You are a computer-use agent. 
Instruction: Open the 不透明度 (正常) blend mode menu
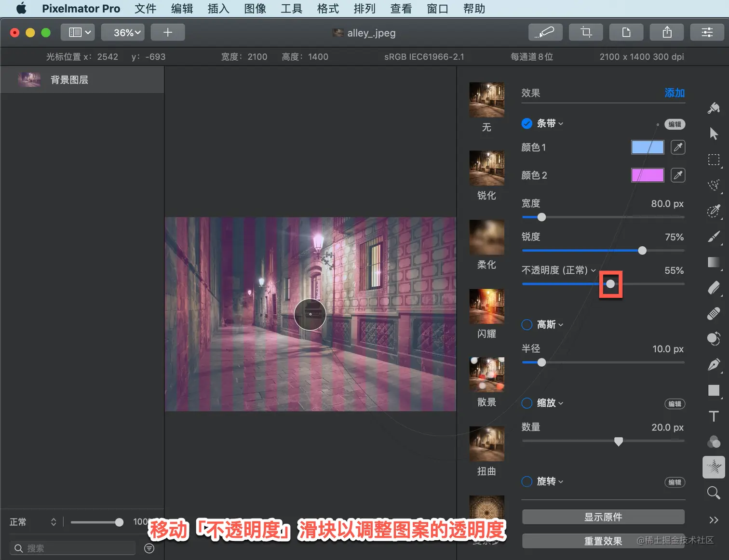(558, 270)
